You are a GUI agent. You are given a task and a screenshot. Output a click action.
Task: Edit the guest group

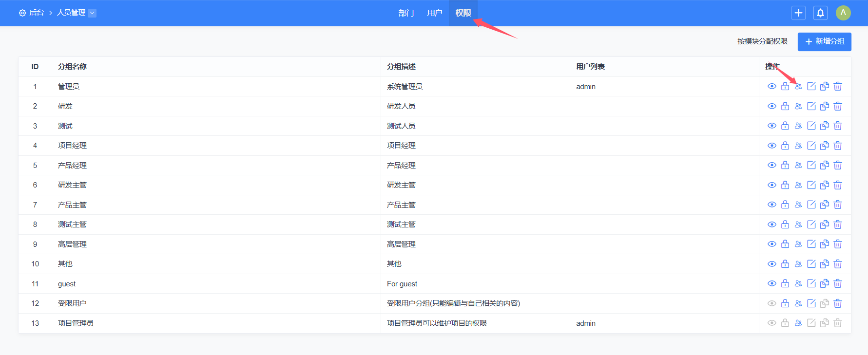click(811, 283)
